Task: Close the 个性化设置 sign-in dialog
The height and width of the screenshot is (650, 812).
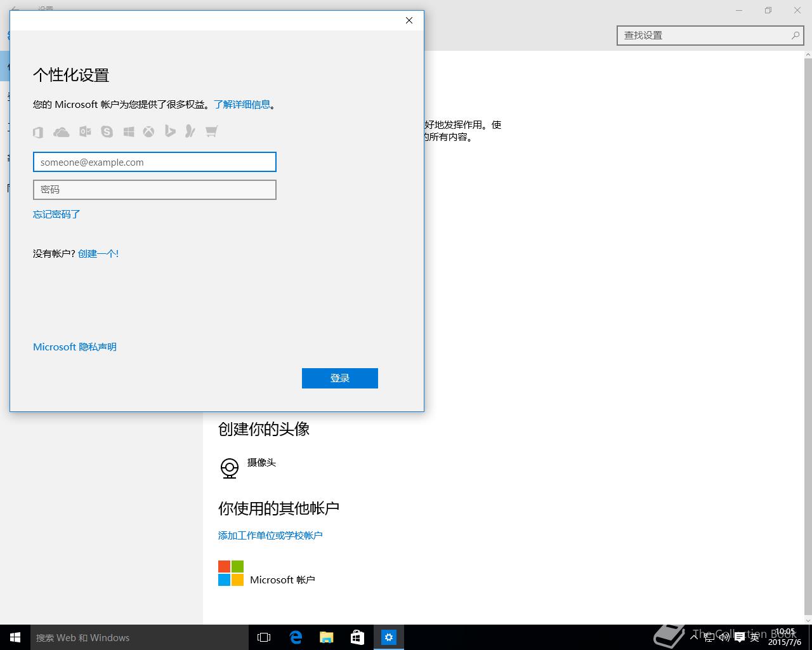Action: tap(409, 20)
